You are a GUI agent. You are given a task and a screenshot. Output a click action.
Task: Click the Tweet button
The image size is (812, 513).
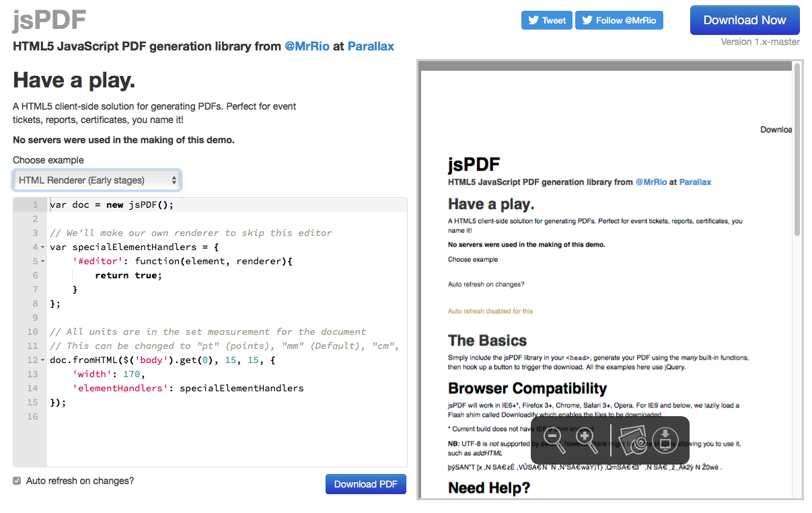pyautogui.click(x=546, y=20)
